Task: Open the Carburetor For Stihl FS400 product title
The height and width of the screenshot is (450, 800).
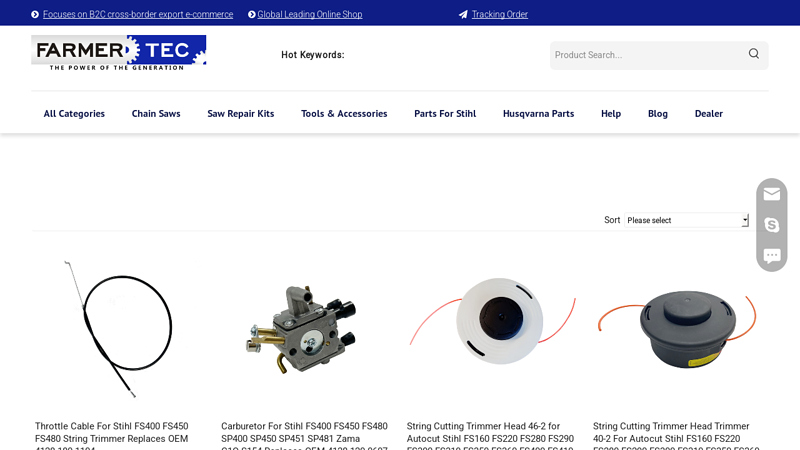Action: pyautogui.click(x=304, y=436)
